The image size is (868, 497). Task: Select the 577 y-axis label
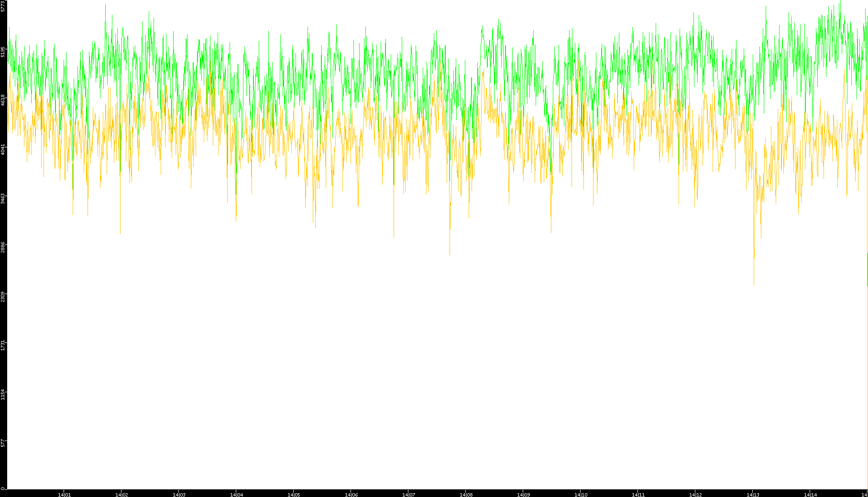(3, 443)
